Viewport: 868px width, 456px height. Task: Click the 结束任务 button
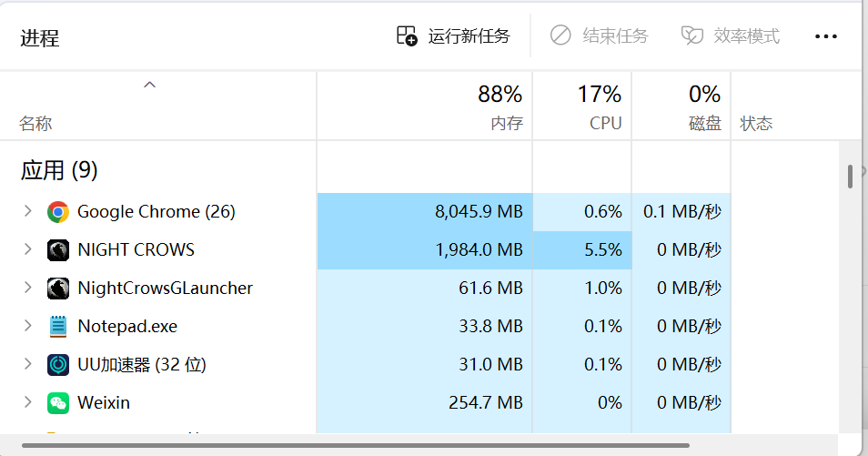[x=599, y=36]
